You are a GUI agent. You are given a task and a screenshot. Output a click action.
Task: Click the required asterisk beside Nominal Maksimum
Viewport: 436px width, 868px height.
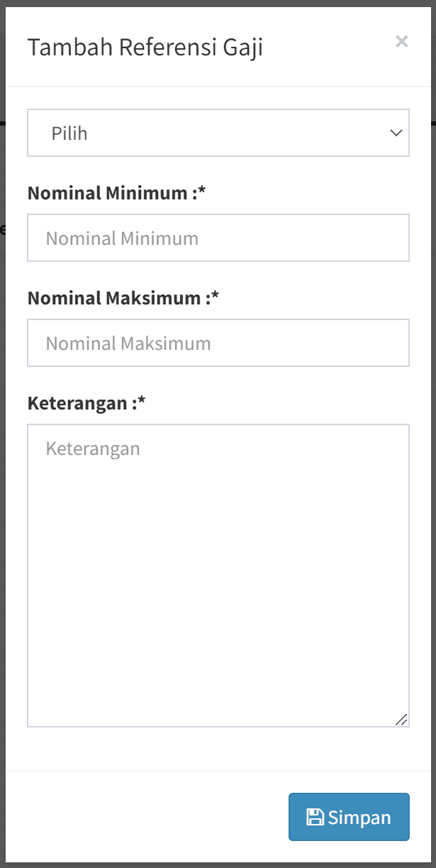[216, 297]
